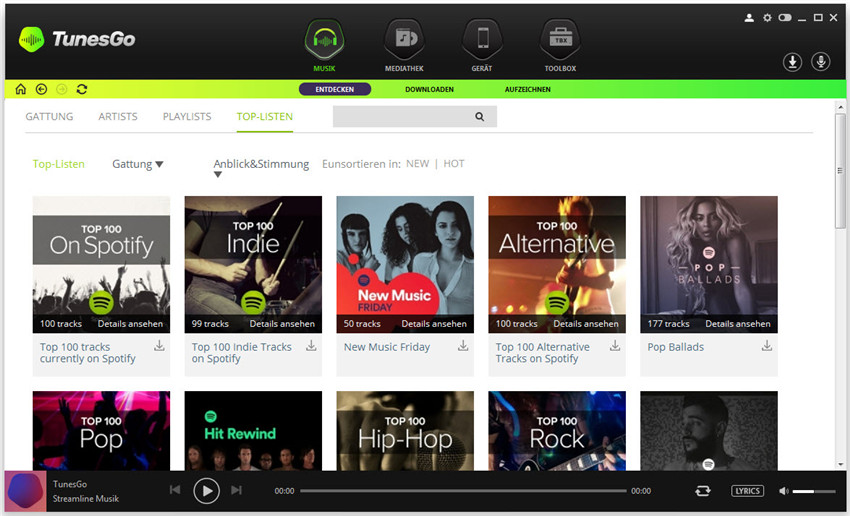Open the Gerät section
850x516 pixels.
[x=482, y=46]
